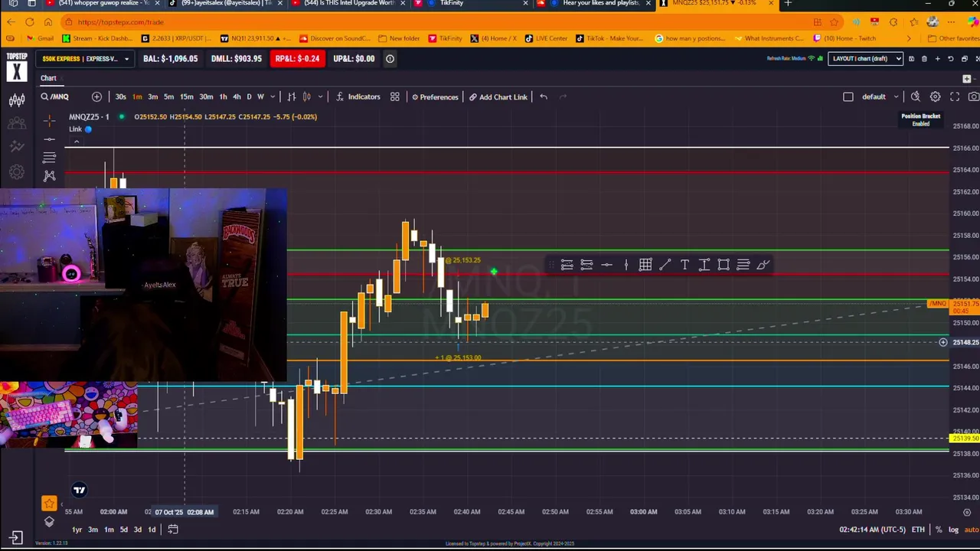The width and height of the screenshot is (980, 551).
Task: Select the 1h timeframe
Action: (x=223, y=97)
